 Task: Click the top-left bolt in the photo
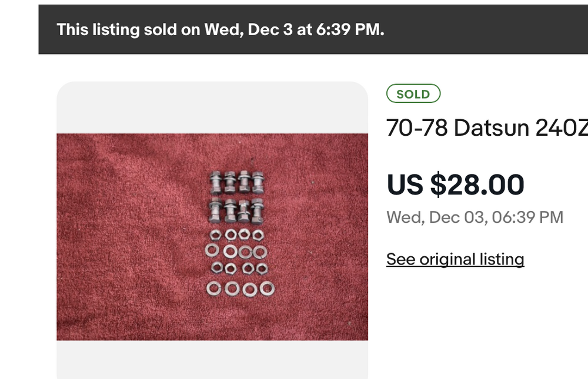(215, 182)
